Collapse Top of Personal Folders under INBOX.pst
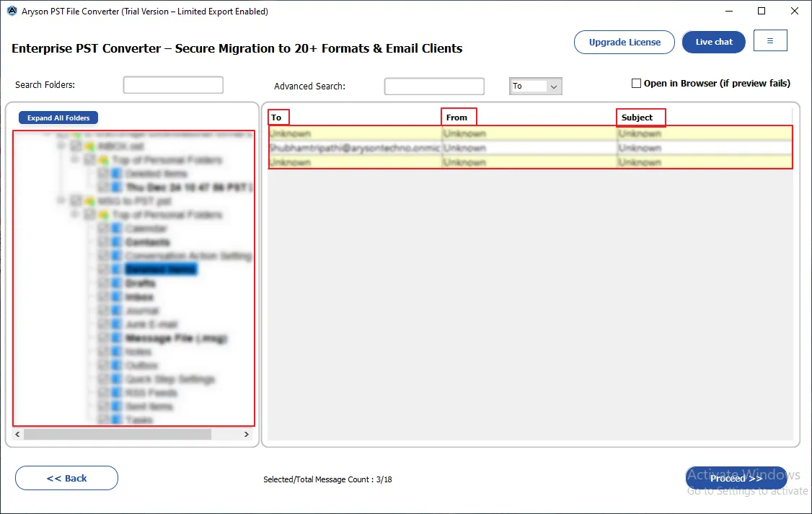812x514 pixels. (74, 159)
